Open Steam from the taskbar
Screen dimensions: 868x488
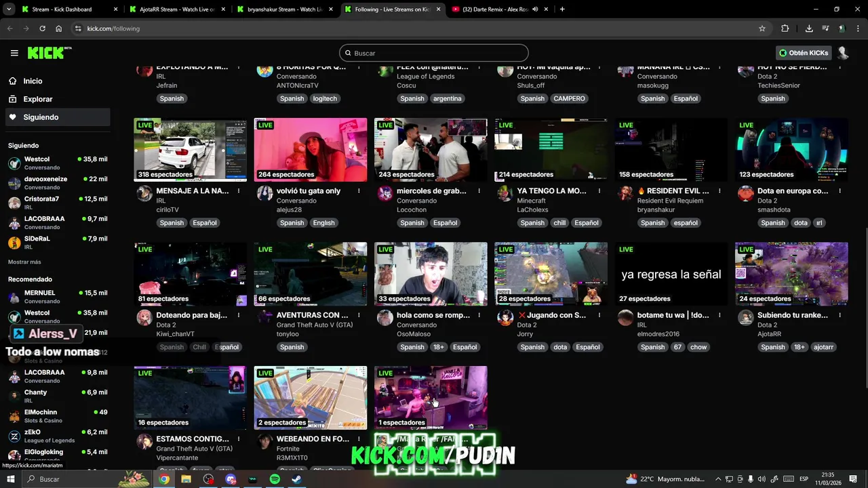[x=297, y=479]
